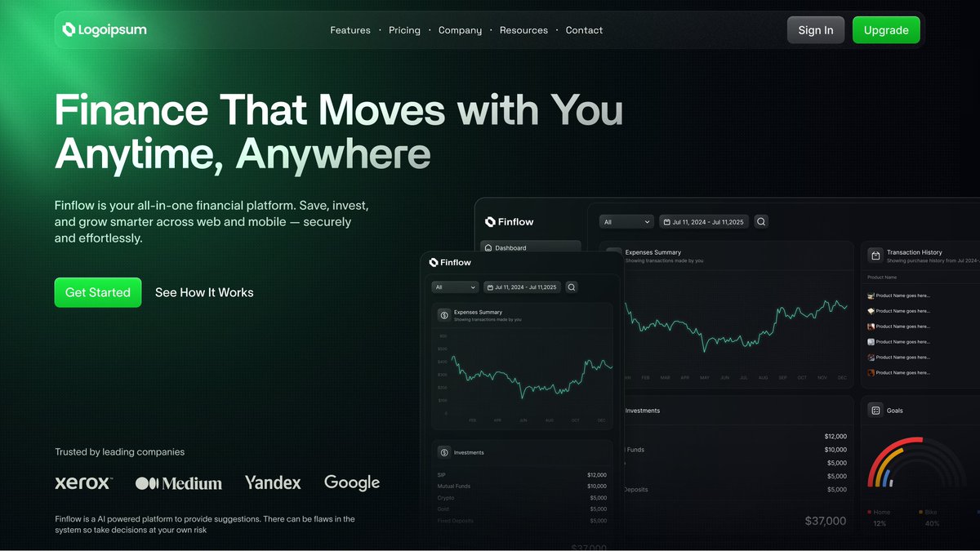This screenshot has height=551, width=980.
Task: Click the Transaction History panel icon
Action: pos(875,256)
